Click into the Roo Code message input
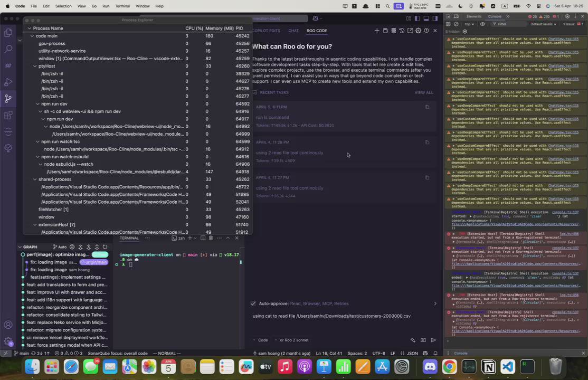This screenshot has width=588, height=380. pos(344,322)
